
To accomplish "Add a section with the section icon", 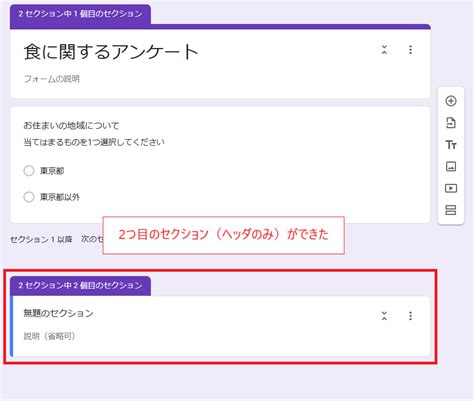I will pyautogui.click(x=451, y=210).
